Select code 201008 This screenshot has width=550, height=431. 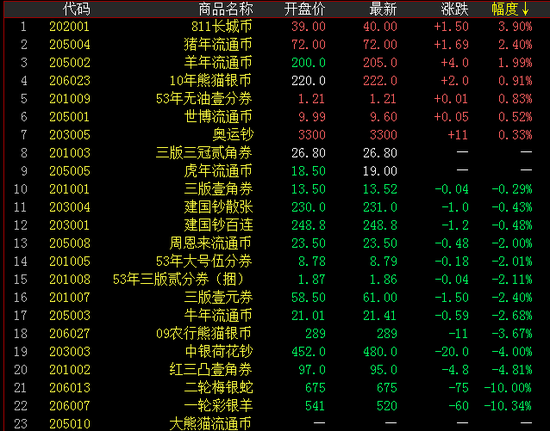tap(69, 280)
